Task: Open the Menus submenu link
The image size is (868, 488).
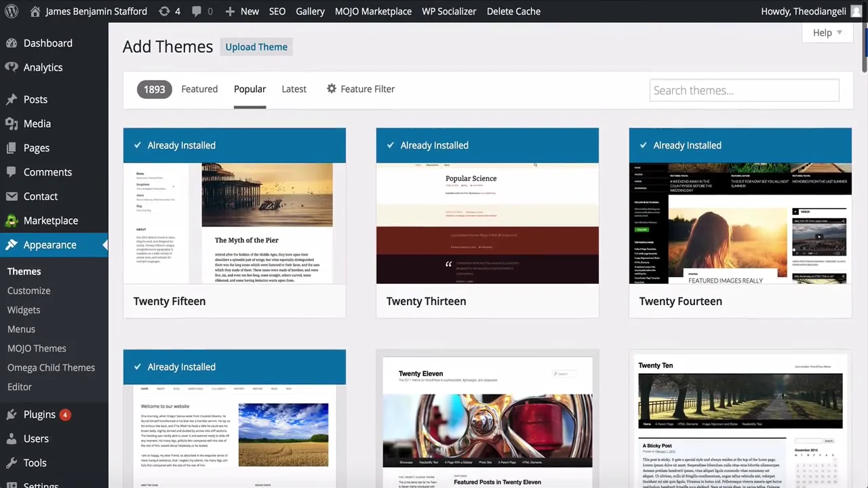Action: click(21, 329)
